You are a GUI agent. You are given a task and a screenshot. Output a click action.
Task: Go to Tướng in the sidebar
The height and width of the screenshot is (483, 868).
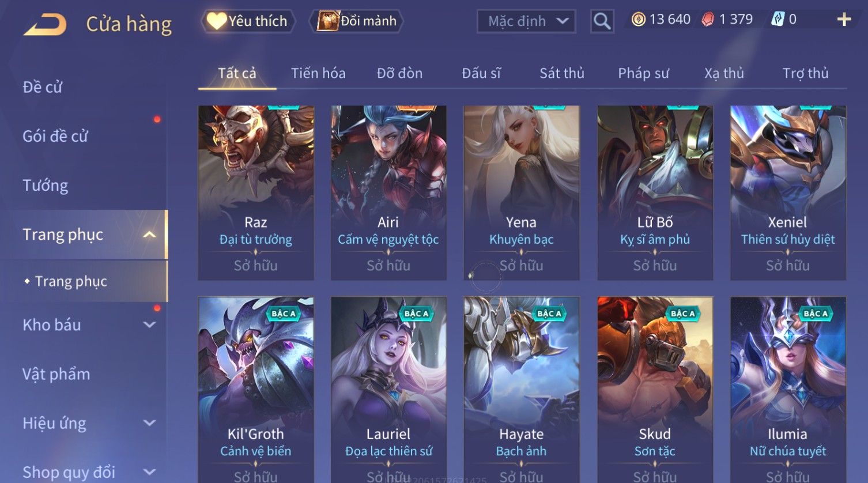(45, 186)
